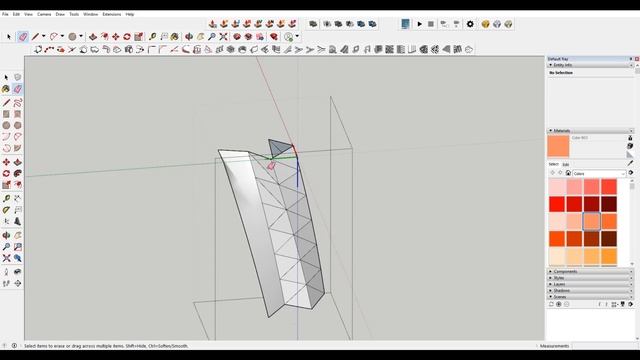Screen dimensions: 640x360
Task: Open the Extensions menu
Action: 112,14
